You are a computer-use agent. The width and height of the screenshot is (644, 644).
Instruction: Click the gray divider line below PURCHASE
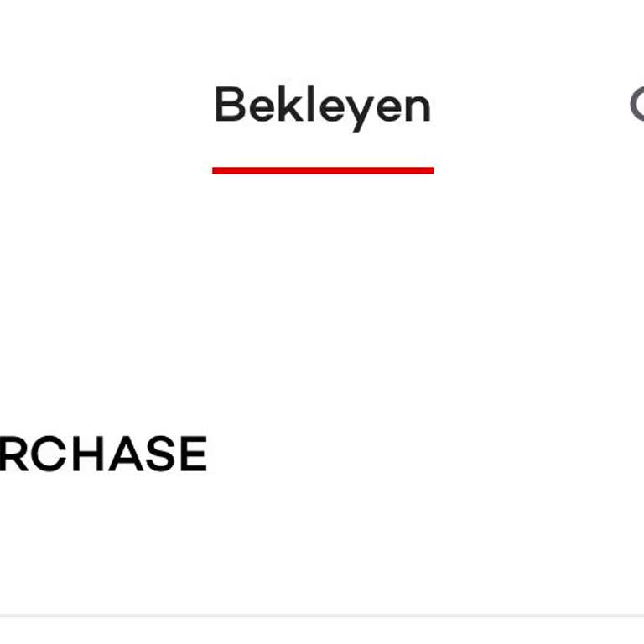[322, 615]
